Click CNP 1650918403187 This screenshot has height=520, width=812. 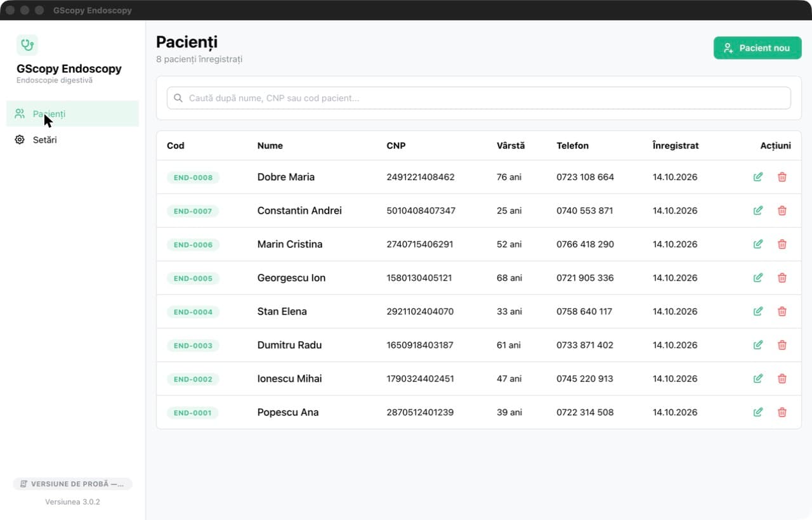pyautogui.click(x=420, y=345)
